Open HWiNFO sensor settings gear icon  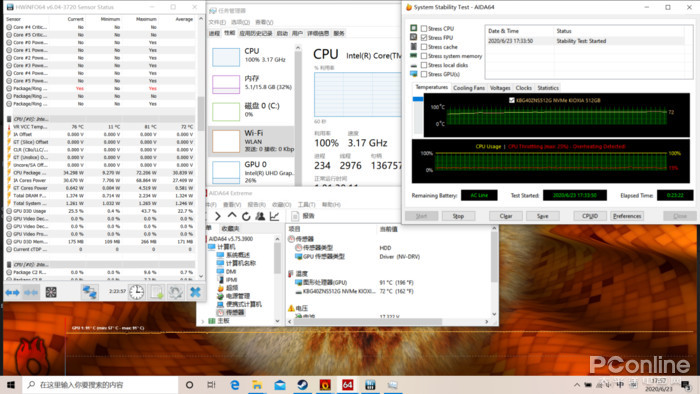click(176, 292)
